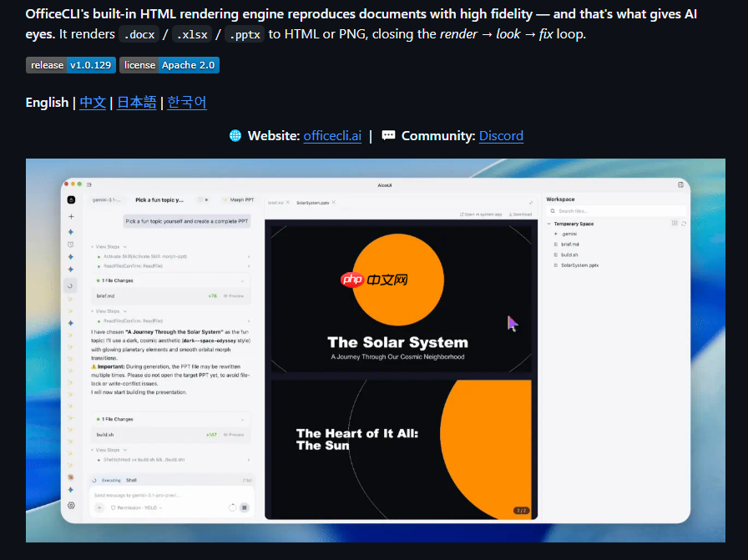Viewport: 748px width, 560px height.
Task: Close the brief.md tab in preview pane
Action: click(x=288, y=203)
